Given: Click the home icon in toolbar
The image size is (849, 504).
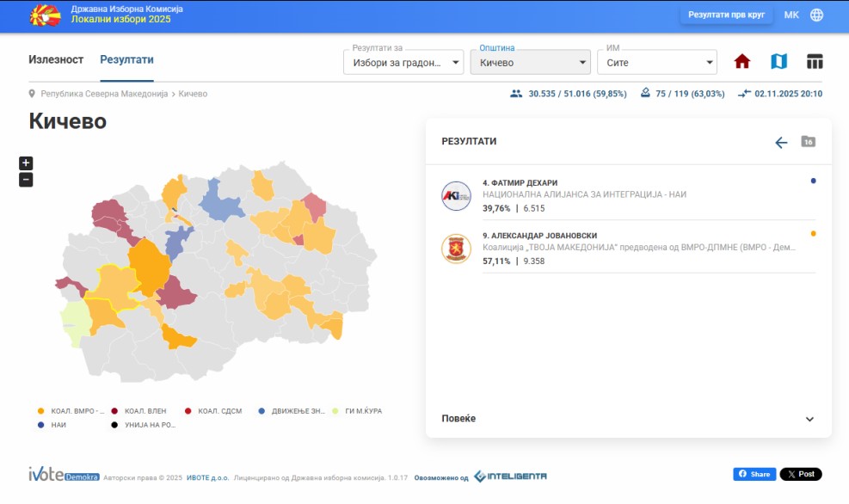Looking at the screenshot, I should [x=741, y=62].
